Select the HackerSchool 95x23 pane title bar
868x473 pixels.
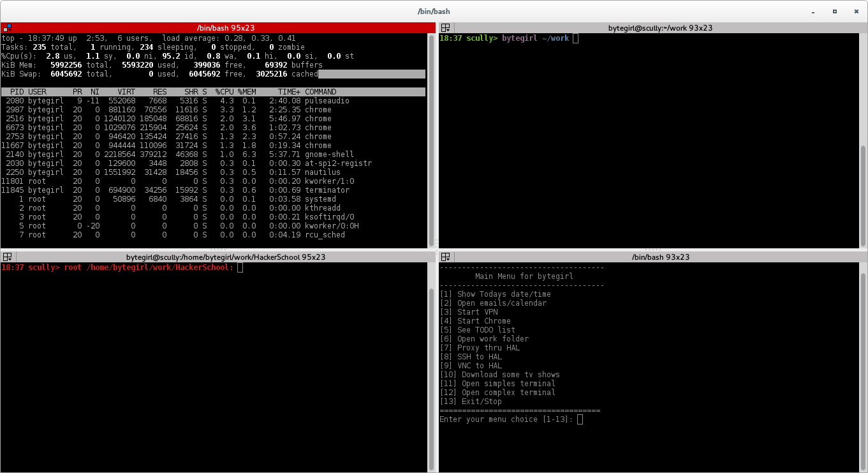pos(218,257)
